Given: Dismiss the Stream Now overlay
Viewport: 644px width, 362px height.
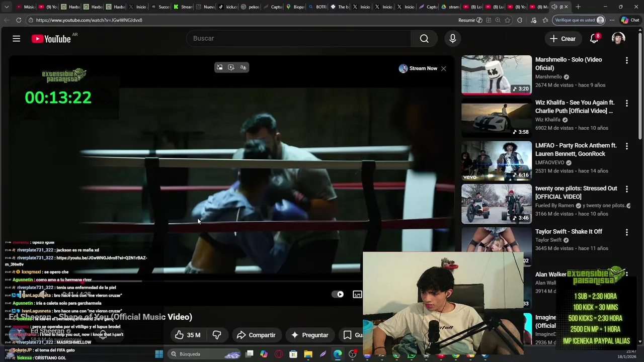Looking at the screenshot, I should tap(443, 68).
